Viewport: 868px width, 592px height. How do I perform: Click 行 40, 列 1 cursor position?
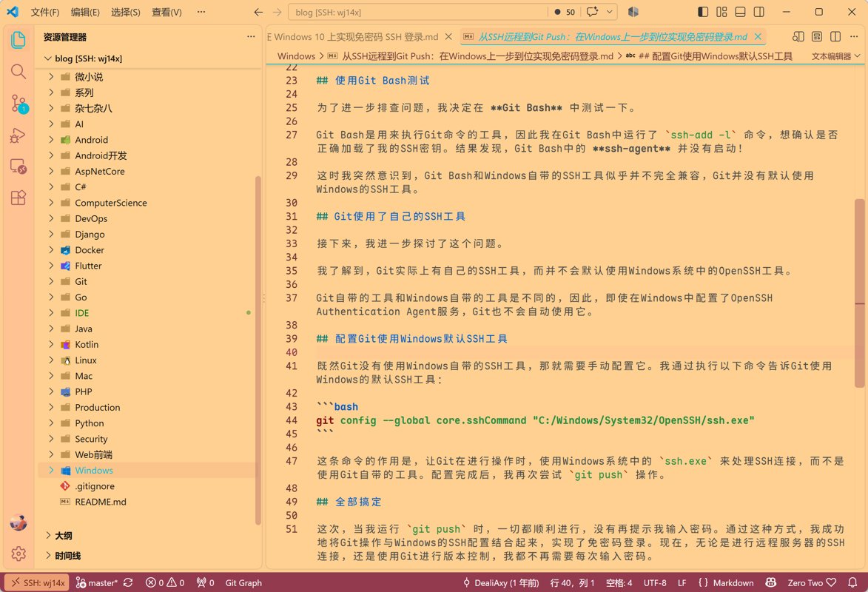pos(573,582)
